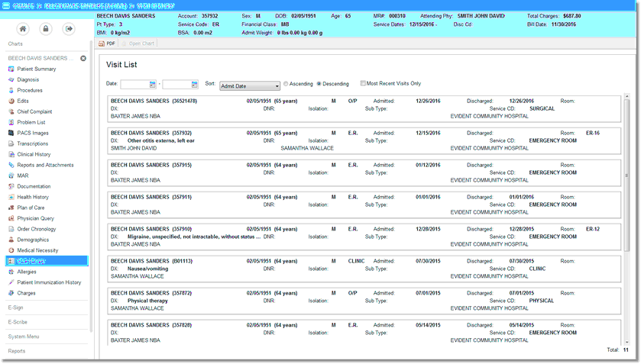
Task: Click the Procedures sidebar icon
Action: [11, 90]
